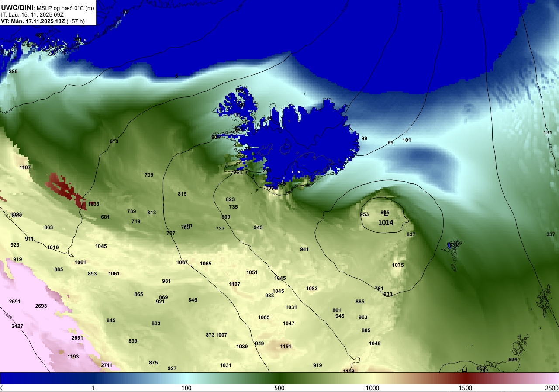Viewport: 559px width, 392px height.
Task: Click the dark green colorbar section above '500'
Action: click(279, 378)
